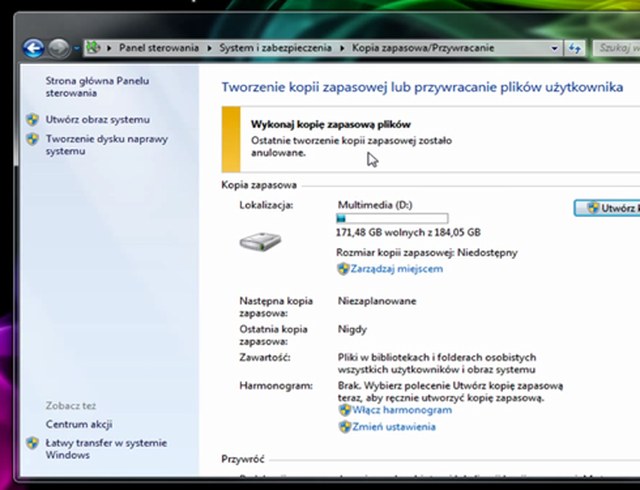The height and width of the screenshot is (490, 640).
Task: Open address bar history dropdown arrow
Action: click(554, 48)
